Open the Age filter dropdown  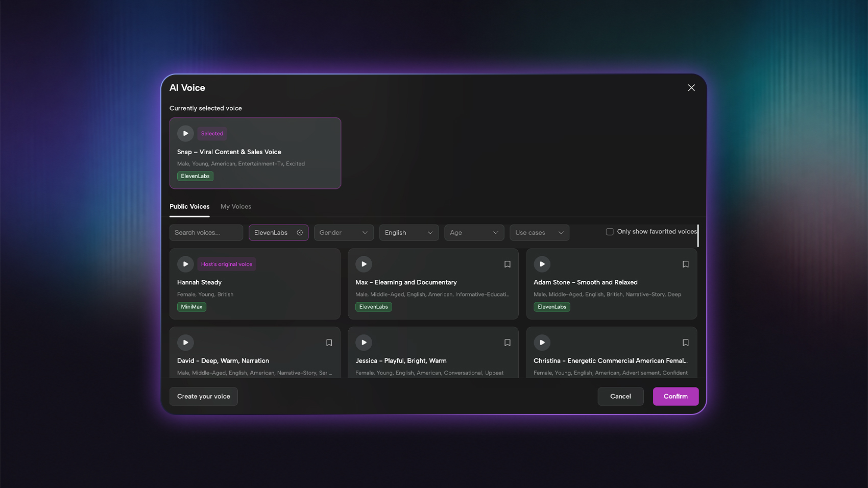[474, 233]
